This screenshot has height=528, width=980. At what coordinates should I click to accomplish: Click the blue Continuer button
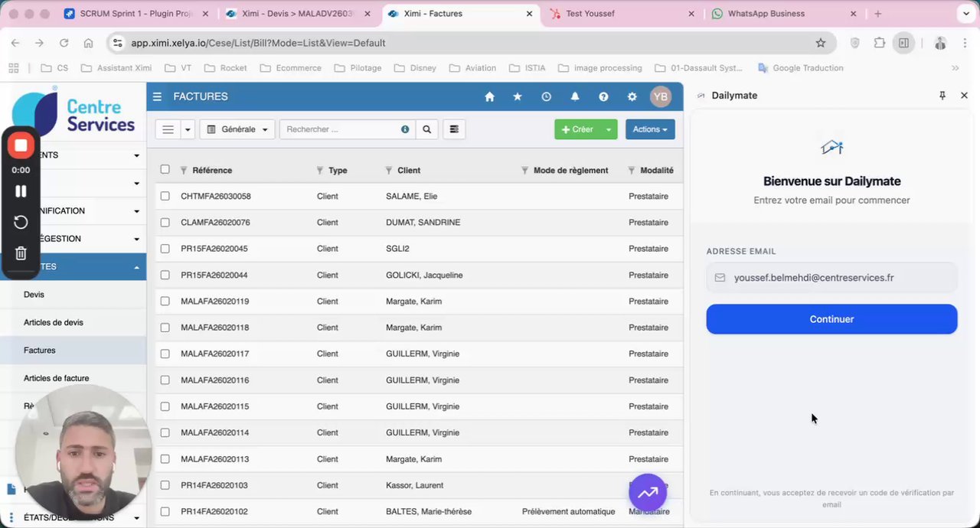click(831, 319)
